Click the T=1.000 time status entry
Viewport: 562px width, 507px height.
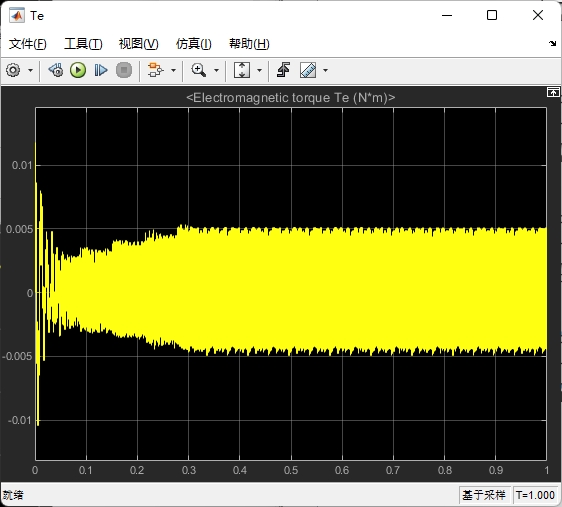click(x=535, y=495)
